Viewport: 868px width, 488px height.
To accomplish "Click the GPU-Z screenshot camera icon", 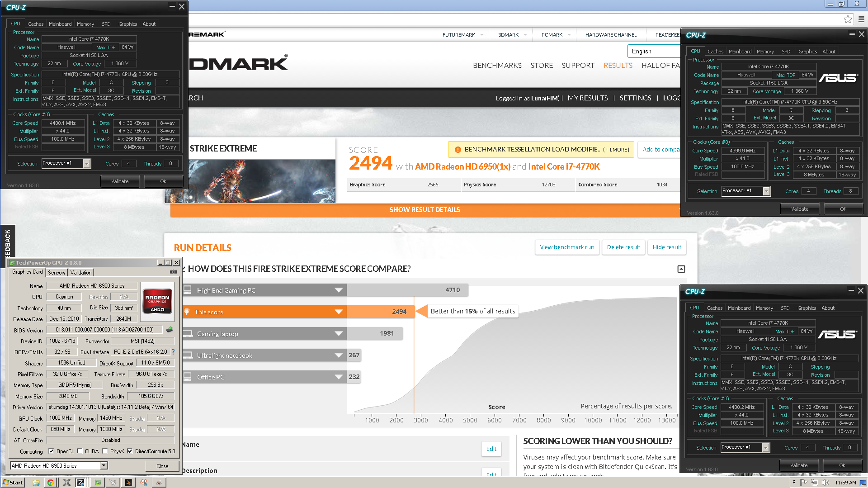I will [173, 272].
